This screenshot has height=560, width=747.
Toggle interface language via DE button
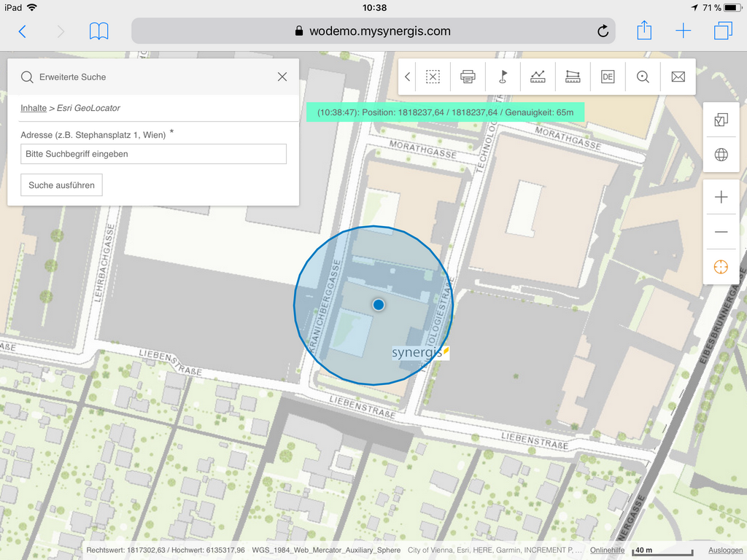tap(608, 77)
